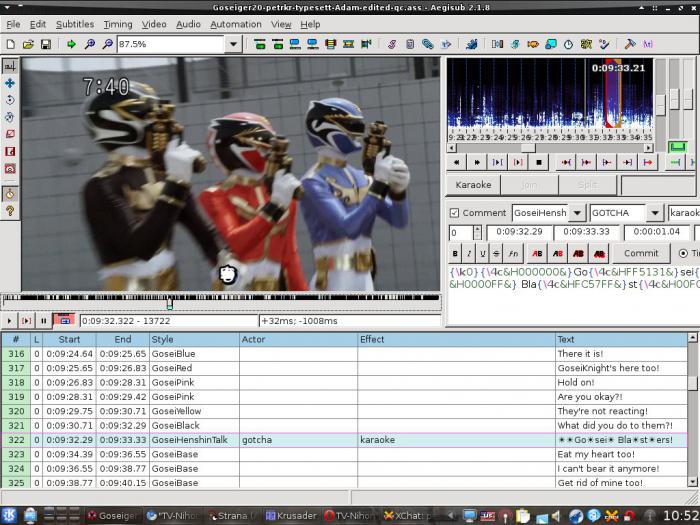Click the Commit button
This screenshot has width=700, height=525.
[x=641, y=253]
